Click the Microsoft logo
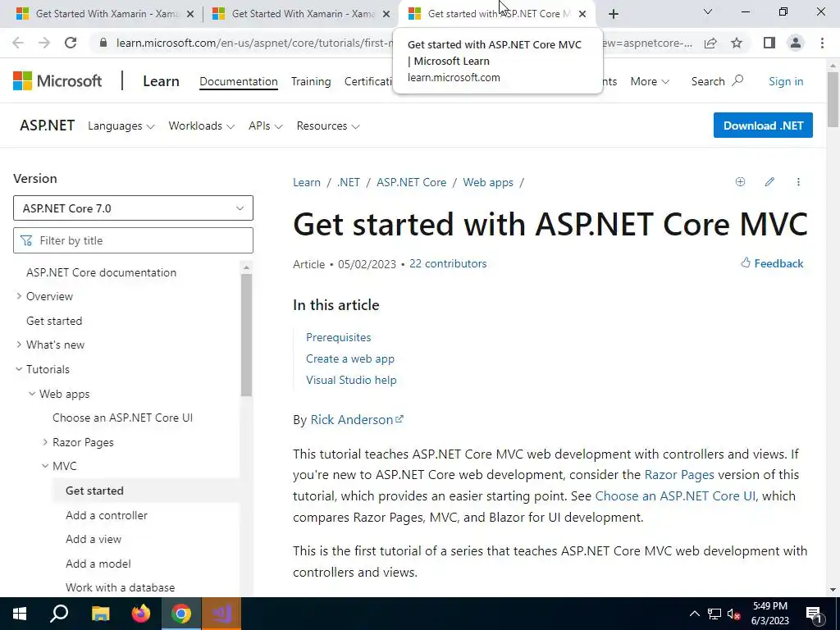Viewport: 840px width, 630px height. (x=57, y=81)
